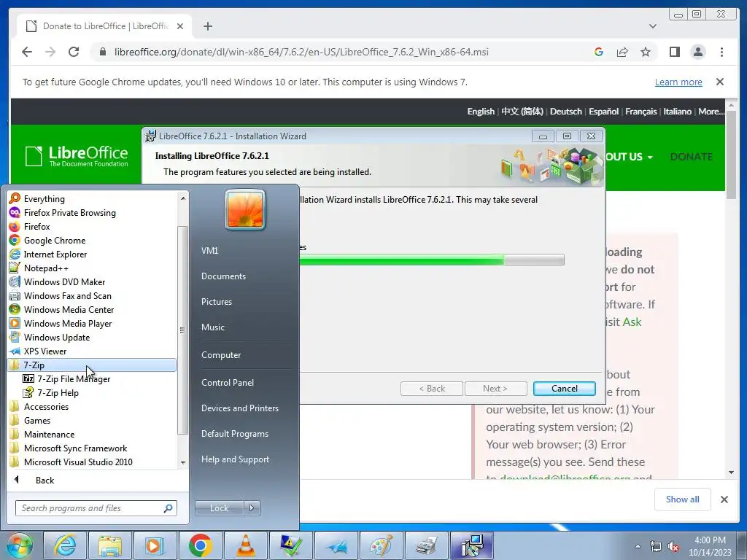Click the muted volume tray icon

tap(673, 547)
